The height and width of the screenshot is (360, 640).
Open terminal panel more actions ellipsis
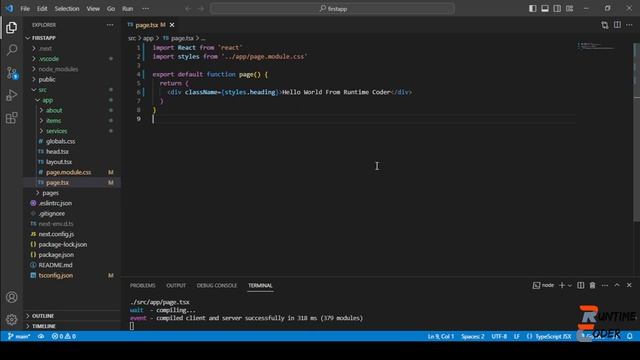pyautogui.click(x=605, y=285)
